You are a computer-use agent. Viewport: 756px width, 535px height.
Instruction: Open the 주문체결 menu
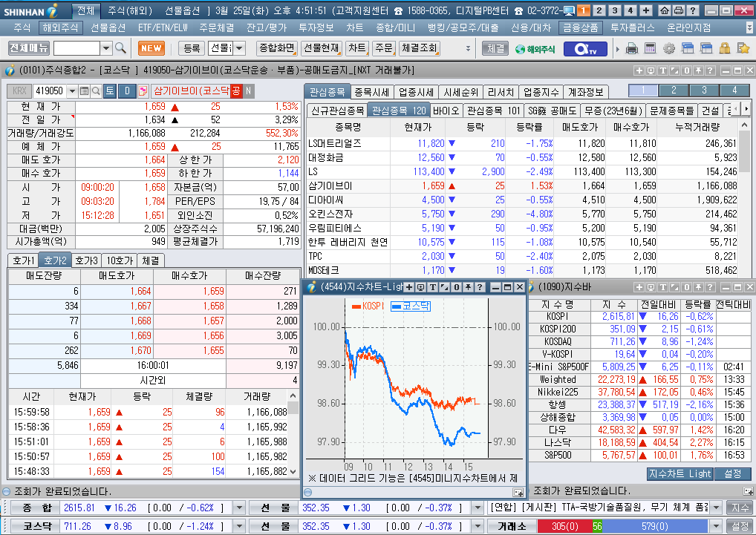[217, 28]
